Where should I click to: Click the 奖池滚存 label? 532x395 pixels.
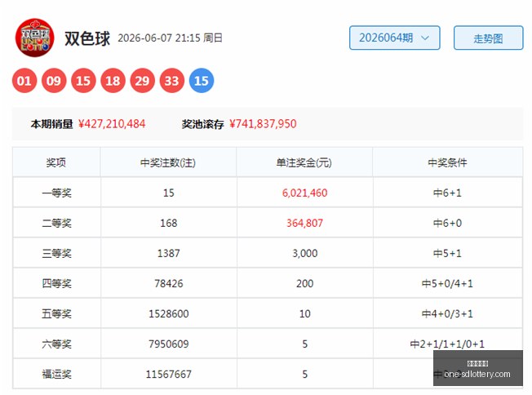(202, 124)
